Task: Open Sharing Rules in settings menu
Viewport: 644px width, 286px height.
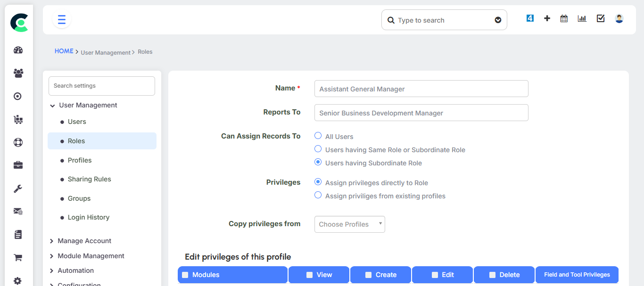Action: click(89, 179)
